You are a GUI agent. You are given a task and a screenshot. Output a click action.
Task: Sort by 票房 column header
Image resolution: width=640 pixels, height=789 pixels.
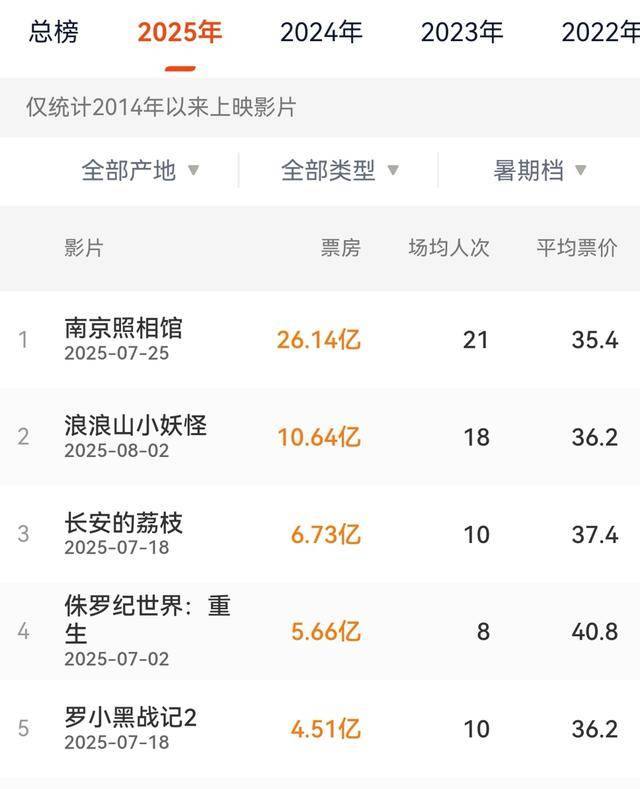click(340, 249)
